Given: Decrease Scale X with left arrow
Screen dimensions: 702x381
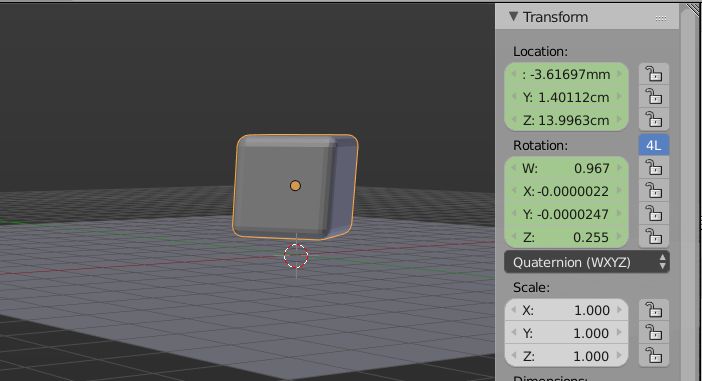Looking at the screenshot, I should coord(514,309).
